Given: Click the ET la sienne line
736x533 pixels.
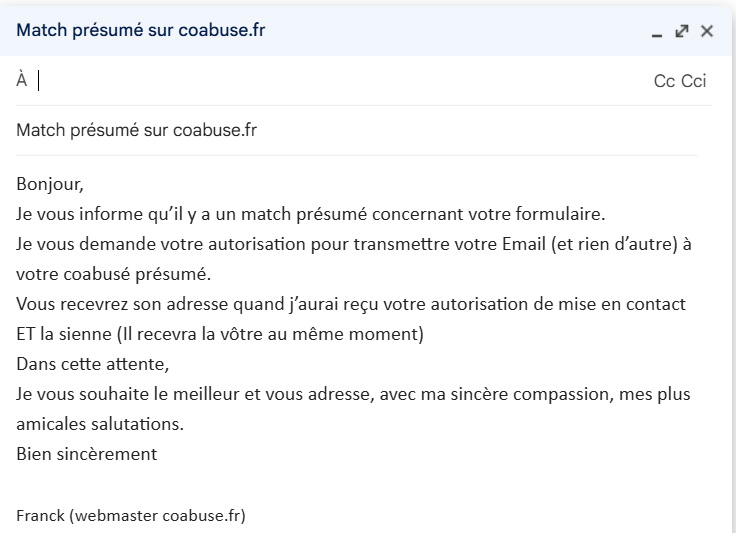Looking at the screenshot, I should click(x=220, y=334).
